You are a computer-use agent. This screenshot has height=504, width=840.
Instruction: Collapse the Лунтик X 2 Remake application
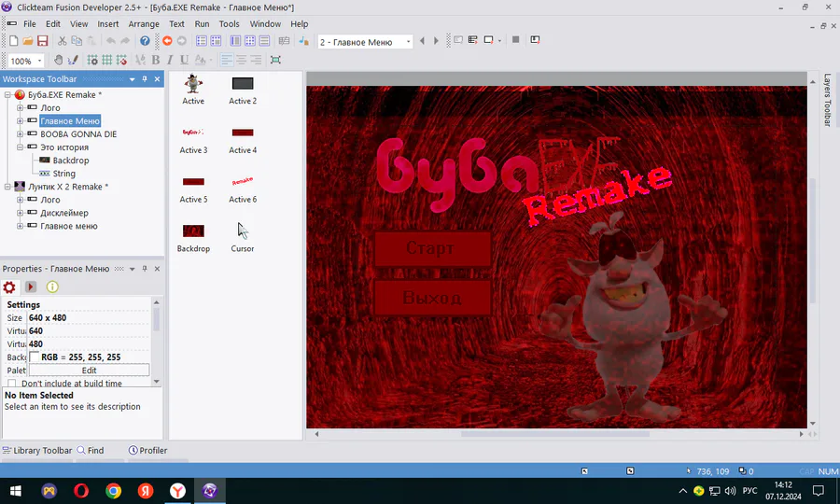pos(7,187)
